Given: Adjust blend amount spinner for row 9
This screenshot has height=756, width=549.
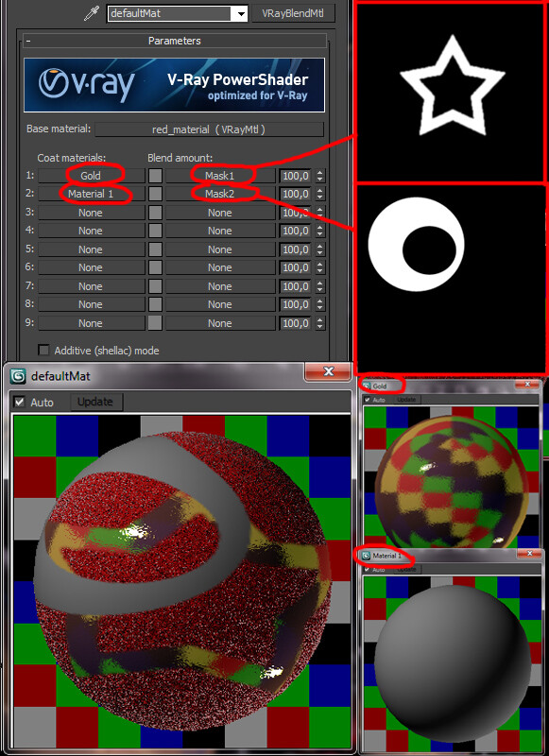Looking at the screenshot, I should 320,323.
